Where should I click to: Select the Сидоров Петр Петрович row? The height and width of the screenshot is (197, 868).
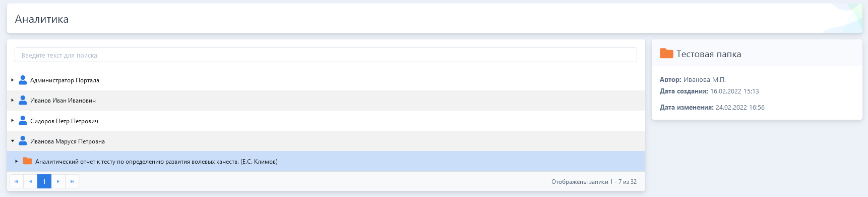pyautogui.click(x=326, y=121)
